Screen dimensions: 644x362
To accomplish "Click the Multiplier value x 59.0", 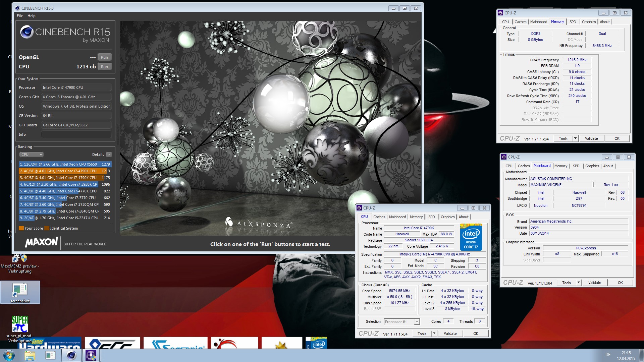I will (399, 297).
